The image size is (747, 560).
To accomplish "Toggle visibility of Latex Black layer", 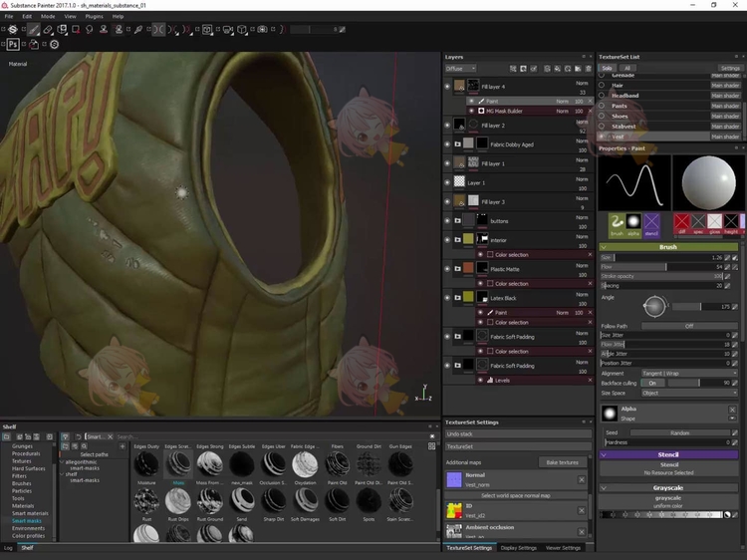I will point(447,298).
